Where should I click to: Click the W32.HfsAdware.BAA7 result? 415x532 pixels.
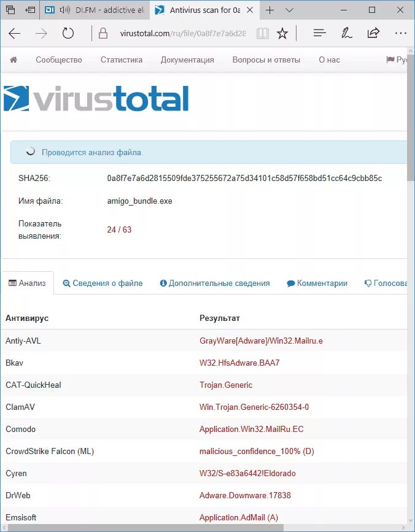pyautogui.click(x=239, y=363)
